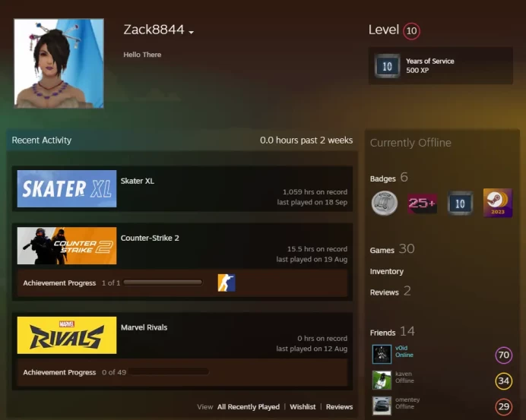Screen dimensions: 526x420
Task: Click the Level 10 circle badge
Action: [411, 31]
